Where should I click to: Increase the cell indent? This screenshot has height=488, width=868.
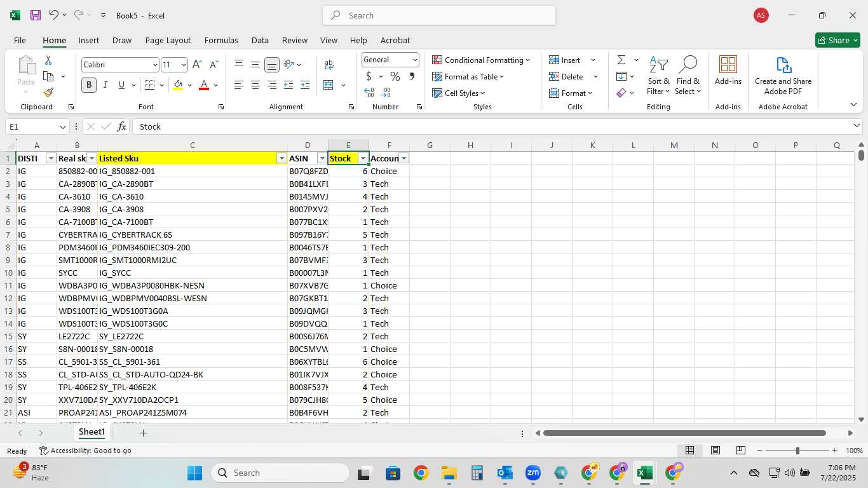[305, 85]
